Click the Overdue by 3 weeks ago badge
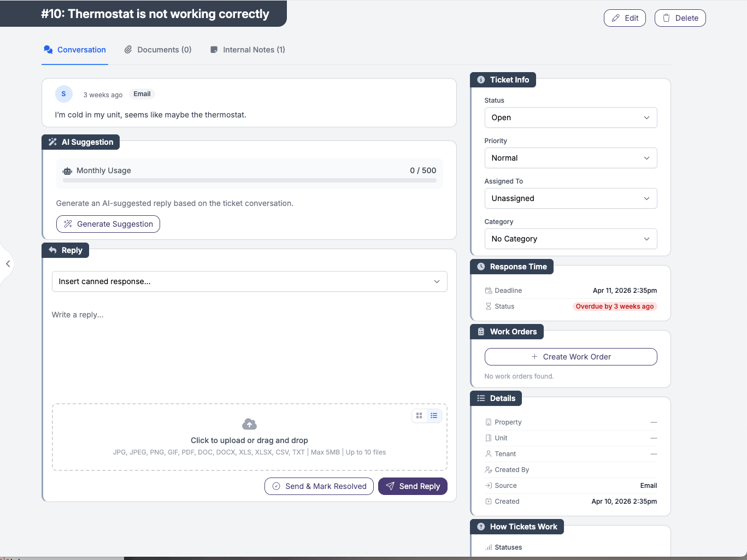This screenshot has height=560, width=747. (x=615, y=306)
